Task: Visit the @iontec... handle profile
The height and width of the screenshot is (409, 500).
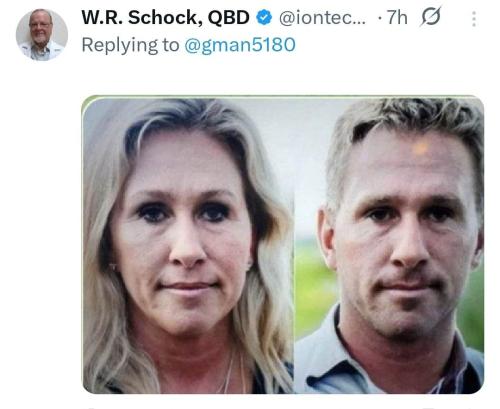Action: click(x=322, y=17)
